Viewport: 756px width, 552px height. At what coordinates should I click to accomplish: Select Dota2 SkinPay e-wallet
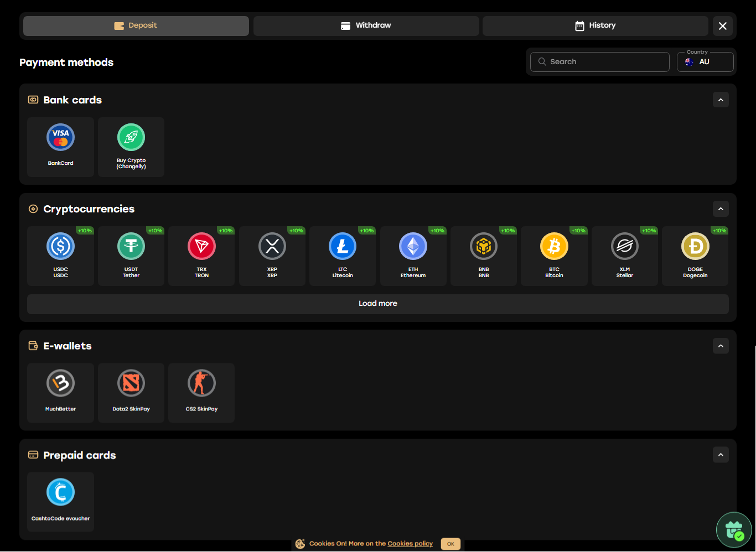click(131, 393)
